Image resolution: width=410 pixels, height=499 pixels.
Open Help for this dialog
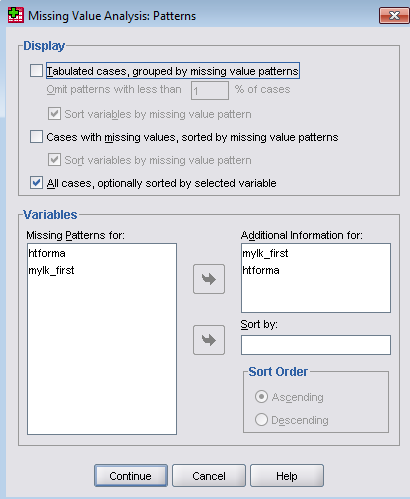(x=287, y=476)
